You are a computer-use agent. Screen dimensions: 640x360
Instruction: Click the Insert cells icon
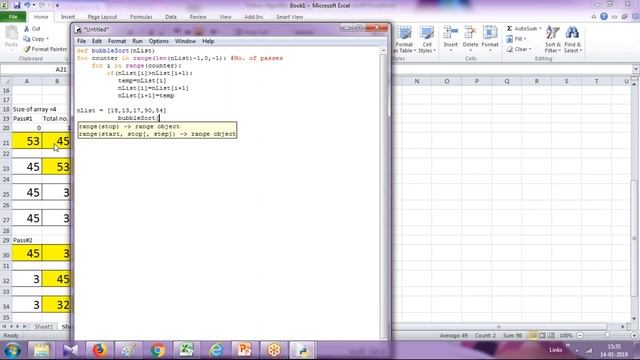451,33
